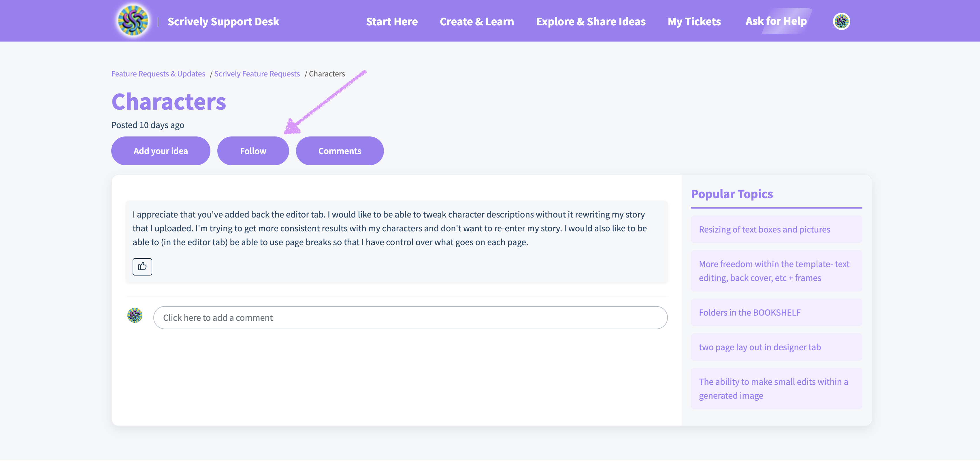This screenshot has height=461, width=980.
Task: Open the Start Here menu item
Action: [x=391, y=22]
